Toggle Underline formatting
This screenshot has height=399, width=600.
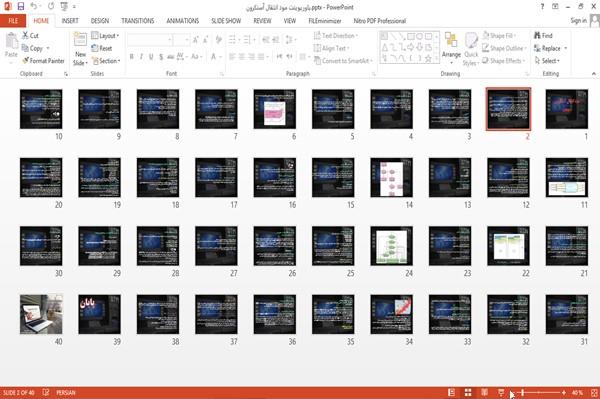pyautogui.click(x=151, y=57)
